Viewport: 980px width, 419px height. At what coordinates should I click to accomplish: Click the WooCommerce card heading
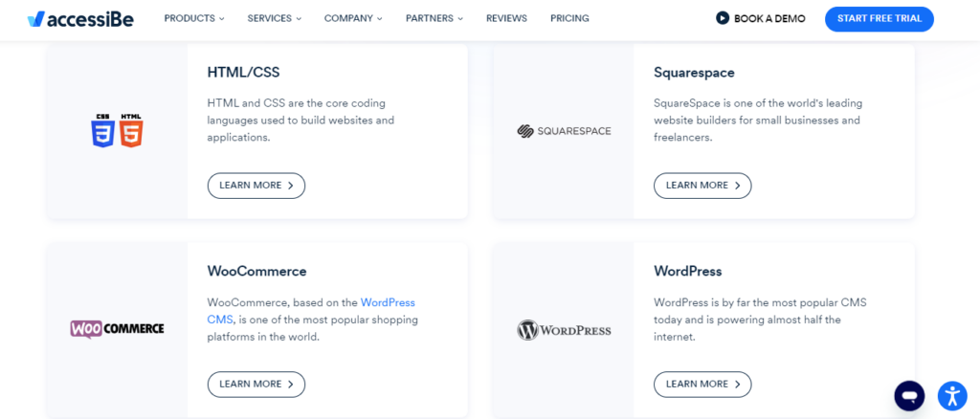[x=256, y=271]
